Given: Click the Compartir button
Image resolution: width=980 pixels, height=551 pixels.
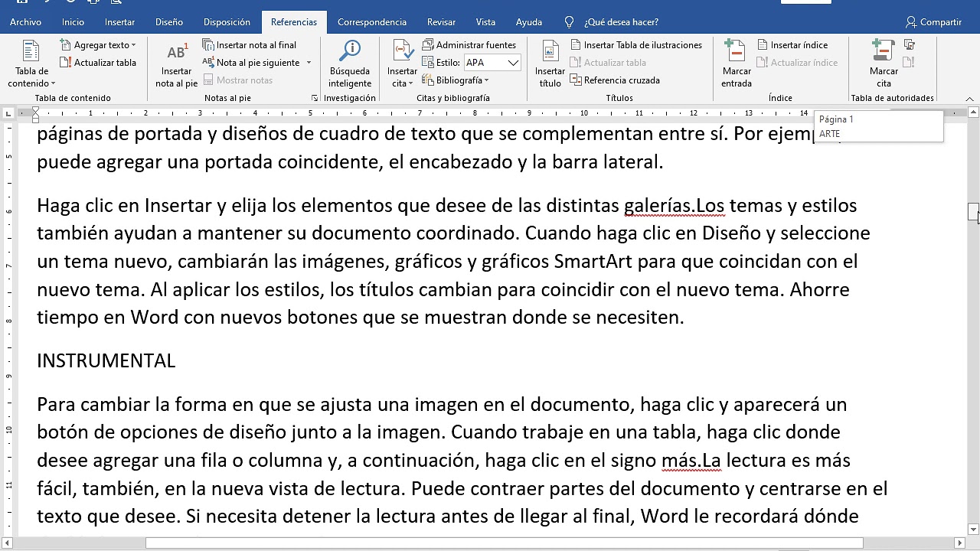Looking at the screenshot, I should click(x=933, y=22).
